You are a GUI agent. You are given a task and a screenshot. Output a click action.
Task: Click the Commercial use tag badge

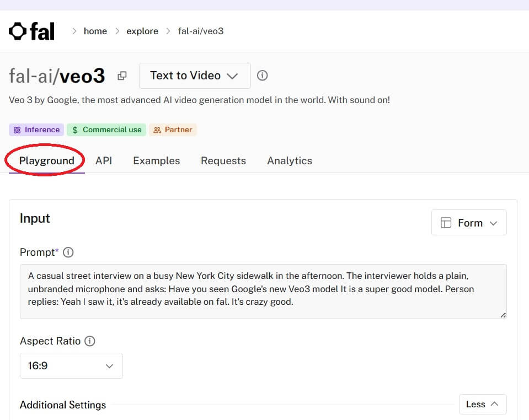click(106, 130)
